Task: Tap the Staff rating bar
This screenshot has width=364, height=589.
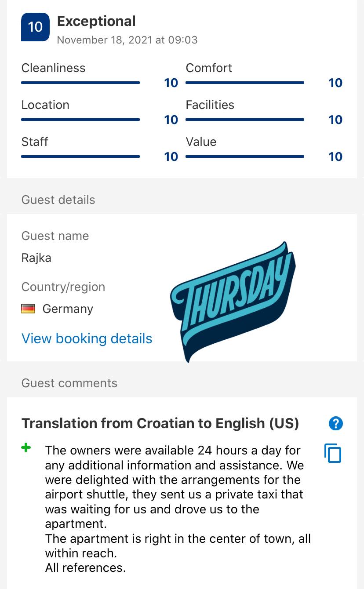Action: click(80, 156)
